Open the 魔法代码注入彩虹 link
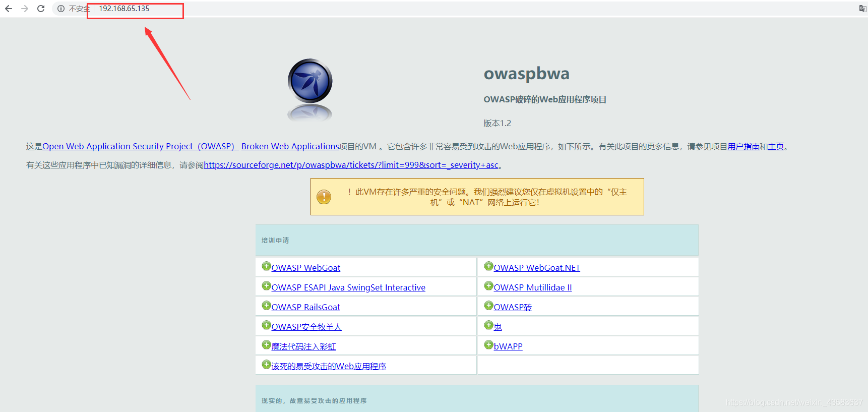 click(304, 346)
